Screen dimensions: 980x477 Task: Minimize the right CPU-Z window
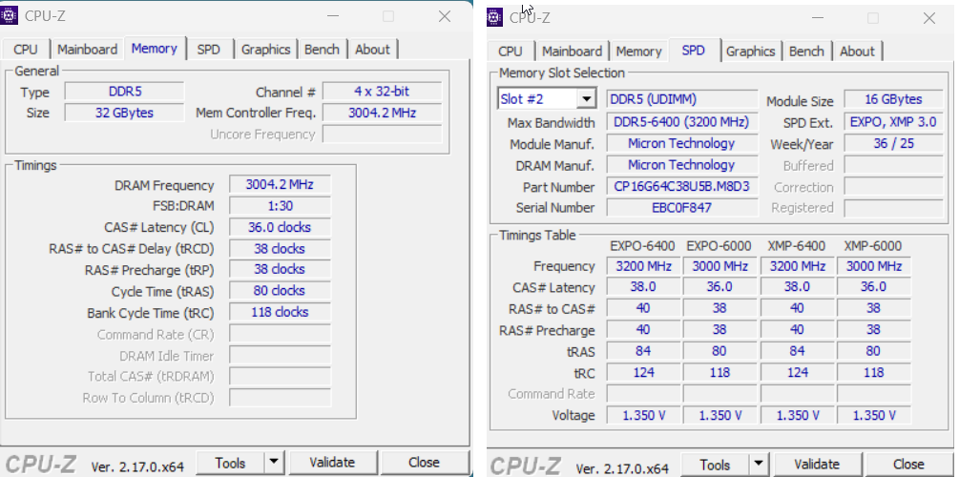(817, 18)
